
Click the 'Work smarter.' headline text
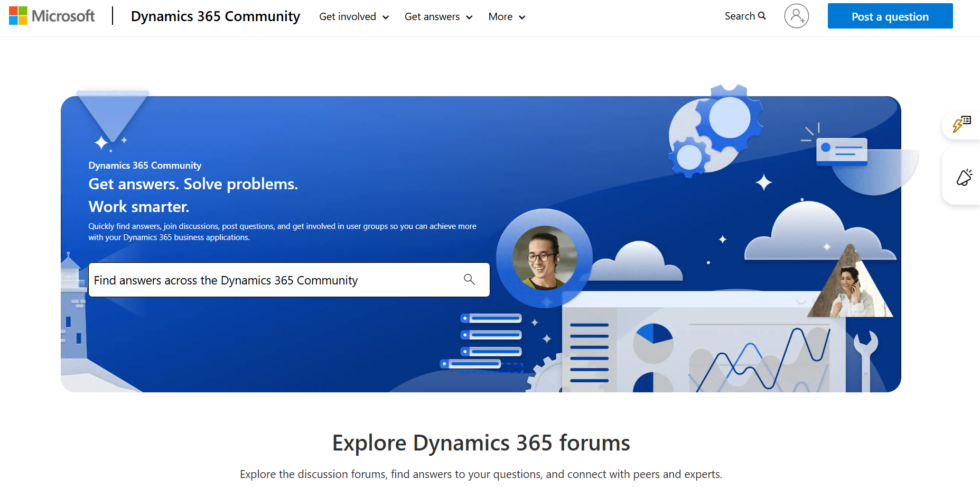click(139, 207)
